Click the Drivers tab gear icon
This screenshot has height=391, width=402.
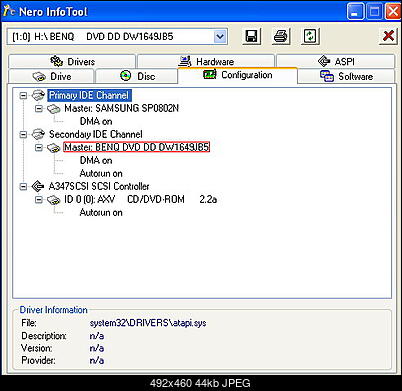56,61
